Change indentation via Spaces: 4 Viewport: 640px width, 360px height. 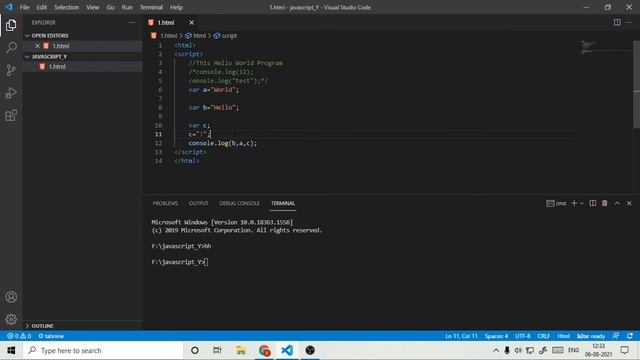pos(496,336)
